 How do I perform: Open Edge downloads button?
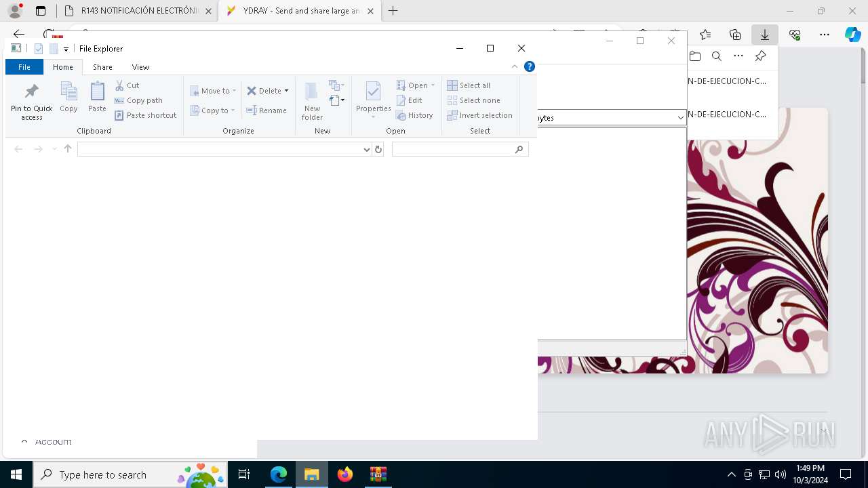coord(764,35)
